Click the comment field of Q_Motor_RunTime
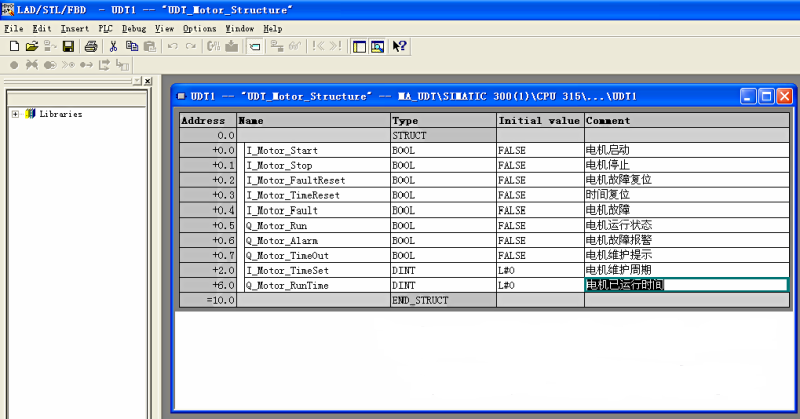Viewport: 800px width, 419px height. tap(687, 285)
